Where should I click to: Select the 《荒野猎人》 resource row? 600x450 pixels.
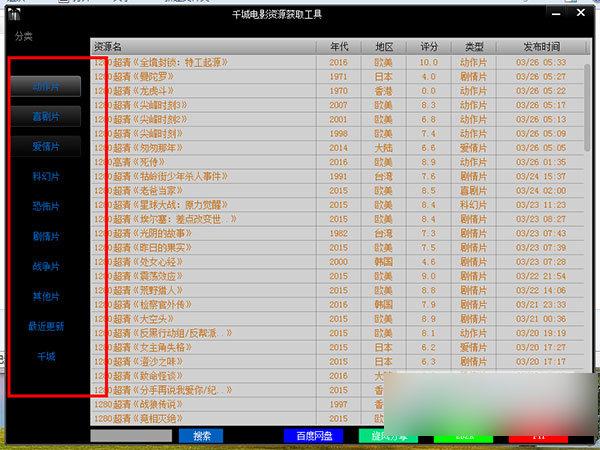pos(200,291)
